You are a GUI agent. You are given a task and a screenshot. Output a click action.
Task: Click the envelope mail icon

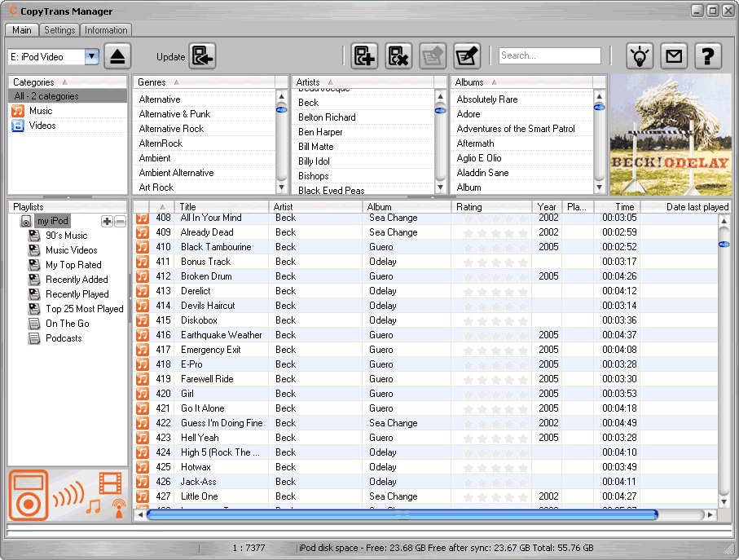coord(674,56)
